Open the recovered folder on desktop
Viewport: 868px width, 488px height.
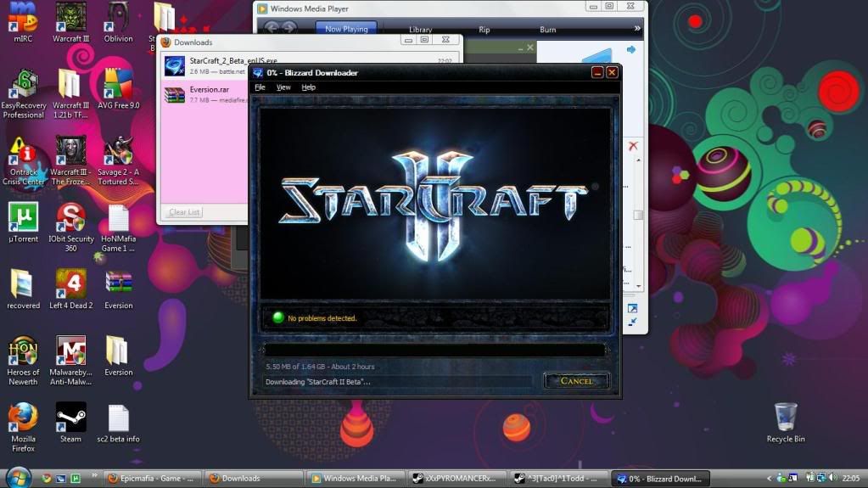(23, 289)
